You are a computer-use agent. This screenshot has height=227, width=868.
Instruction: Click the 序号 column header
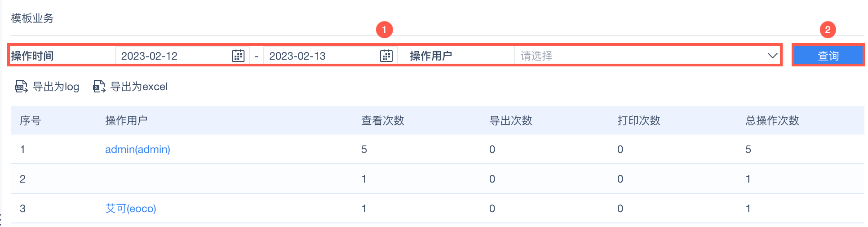[x=31, y=120]
